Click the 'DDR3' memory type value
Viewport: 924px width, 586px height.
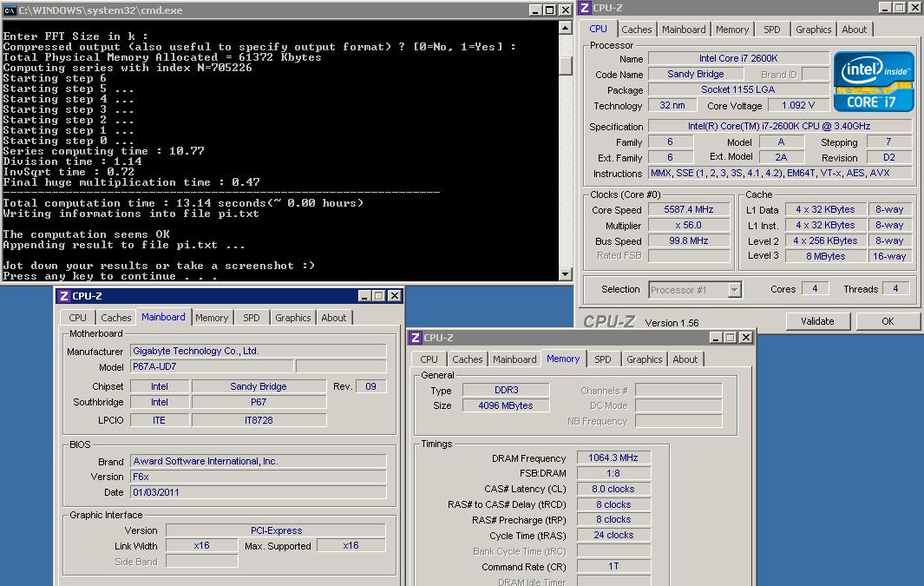click(506, 391)
